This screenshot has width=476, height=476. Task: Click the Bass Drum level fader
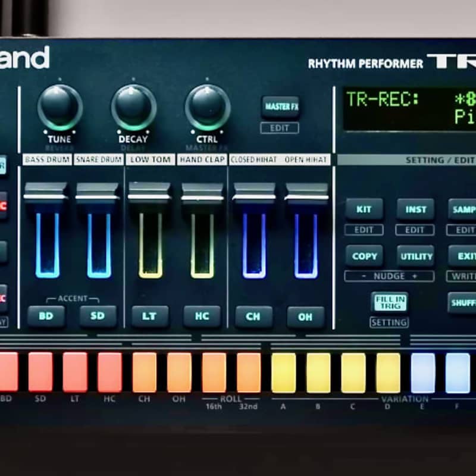point(46,192)
